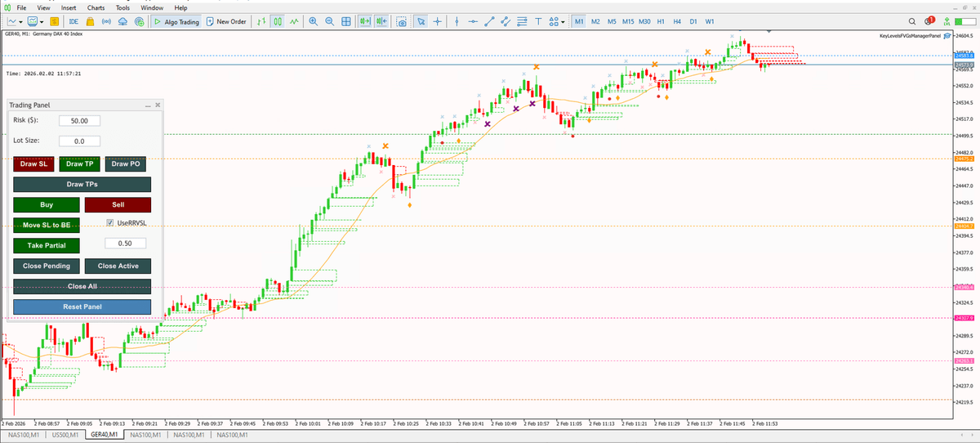Click the Text label tool icon
The image size is (980, 443).
[x=540, y=22]
